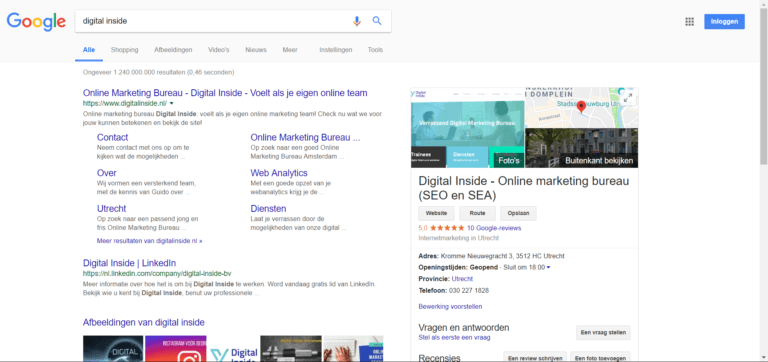The height and width of the screenshot is (362, 768).
Task: Open the digitalinside.nl URL dropdown arrow
Action: [x=171, y=103]
